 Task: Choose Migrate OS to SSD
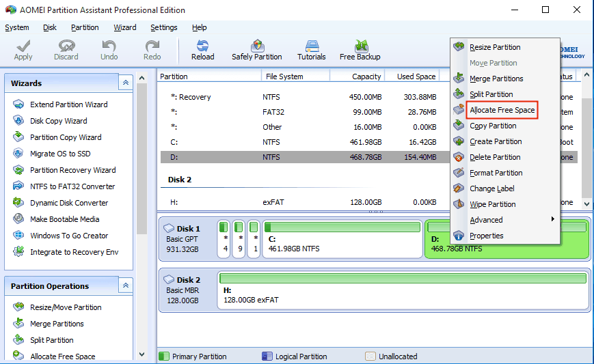point(60,154)
